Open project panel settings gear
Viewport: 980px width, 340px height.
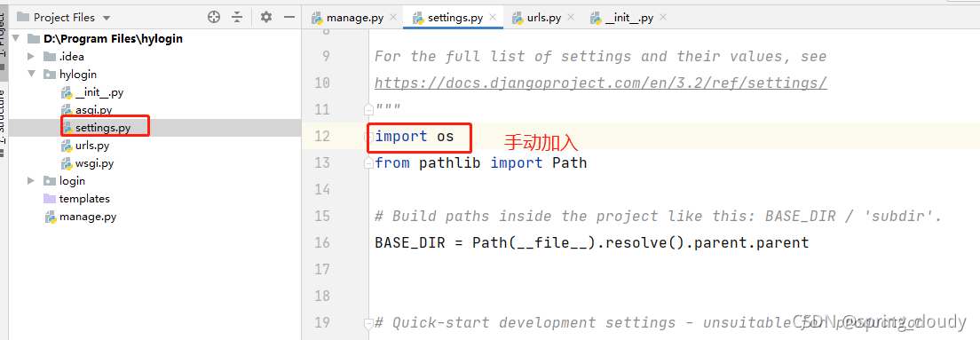(x=266, y=17)
